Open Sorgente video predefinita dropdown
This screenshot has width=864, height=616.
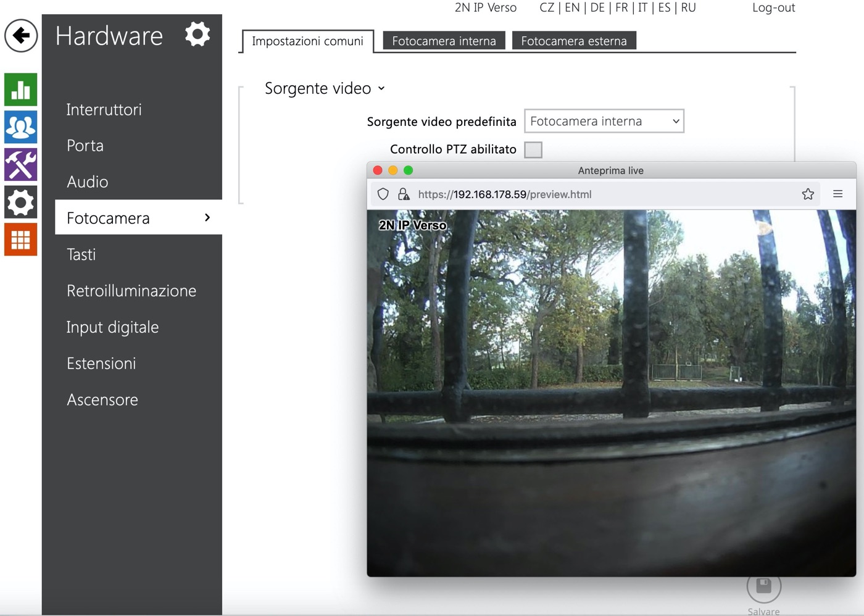tap(604, 121)
